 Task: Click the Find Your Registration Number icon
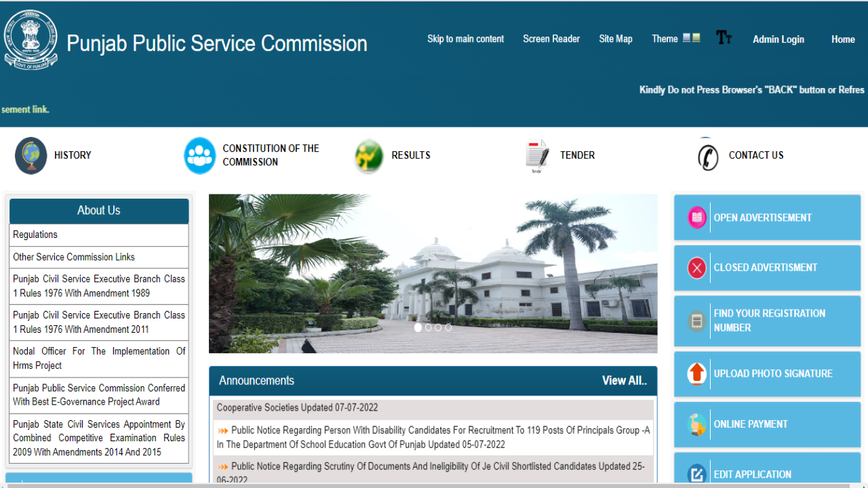coord(696,321)
